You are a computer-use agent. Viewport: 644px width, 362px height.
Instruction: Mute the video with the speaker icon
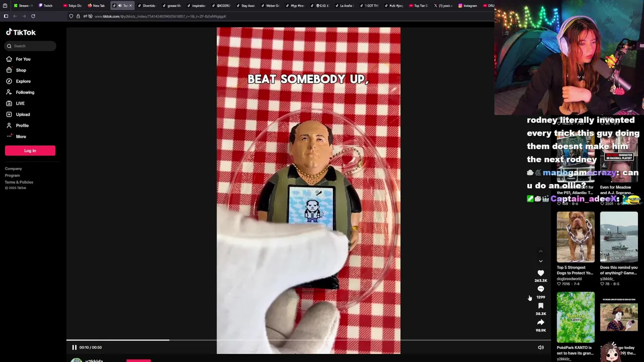541,347
